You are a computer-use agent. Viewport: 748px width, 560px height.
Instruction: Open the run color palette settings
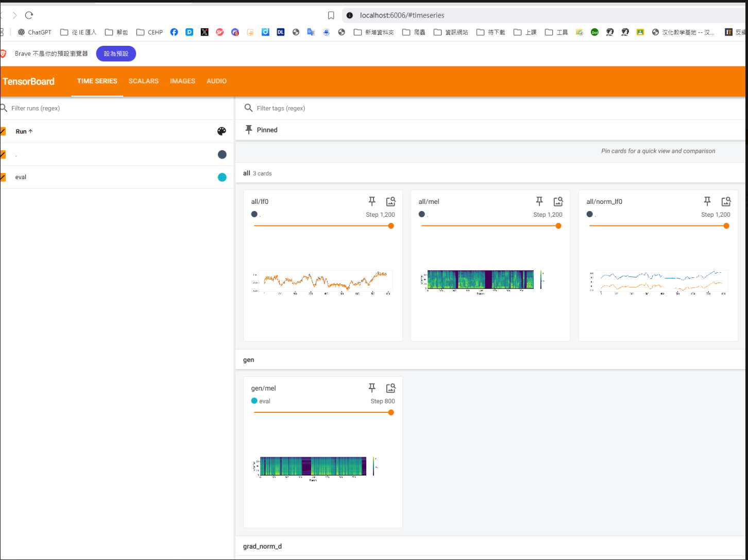pyautogui.click(x=222, y=131)
